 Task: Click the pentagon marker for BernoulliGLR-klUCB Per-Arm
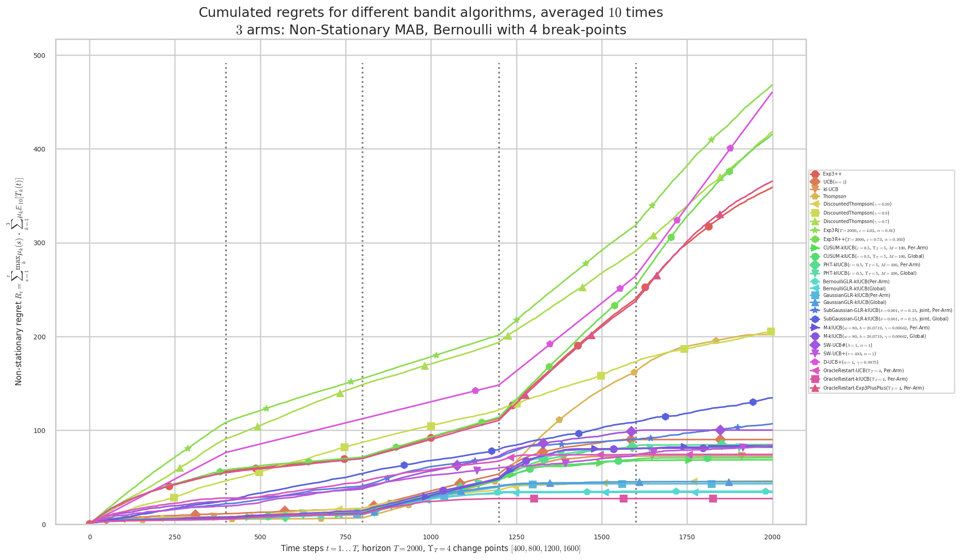click(815, 281)
